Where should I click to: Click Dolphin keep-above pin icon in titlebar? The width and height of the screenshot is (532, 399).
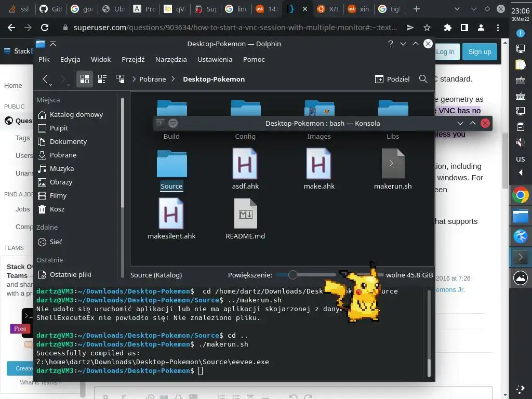click(54, 44)
